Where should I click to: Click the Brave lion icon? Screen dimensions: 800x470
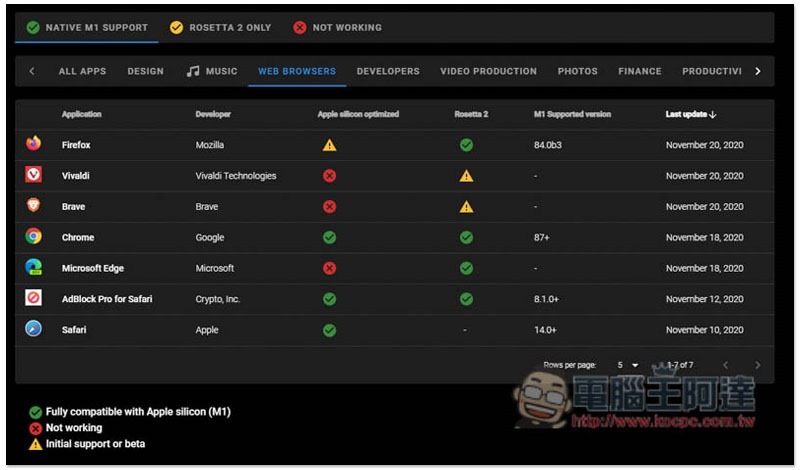[34, 205]
